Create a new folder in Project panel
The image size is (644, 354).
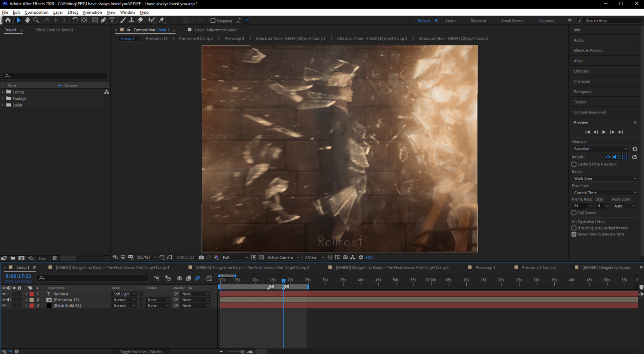[x=13, y=258]
